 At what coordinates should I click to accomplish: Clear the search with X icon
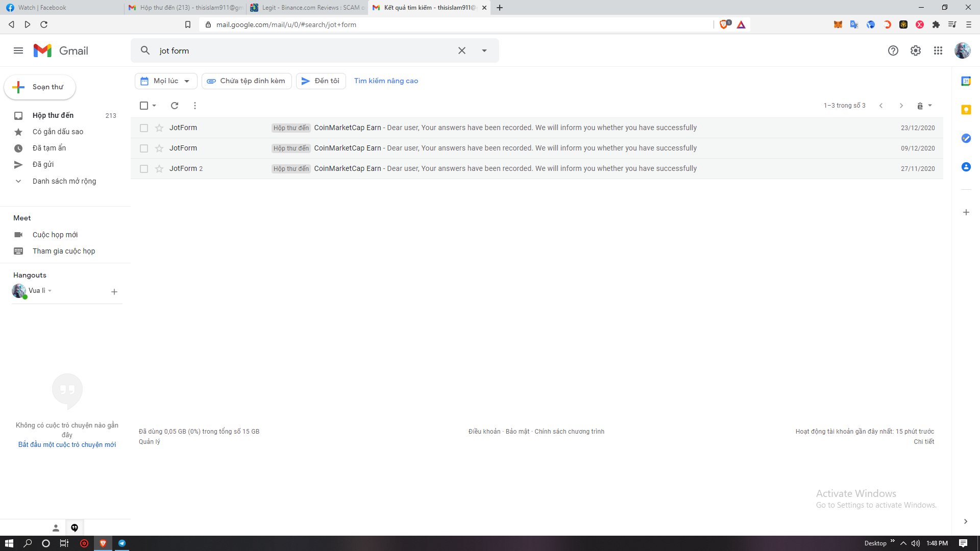click(x=461, y=51)
